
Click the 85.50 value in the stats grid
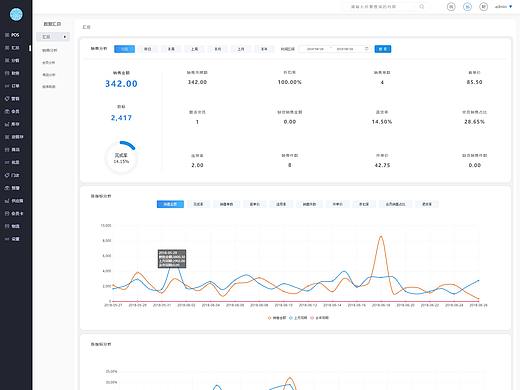click(474, 82)
